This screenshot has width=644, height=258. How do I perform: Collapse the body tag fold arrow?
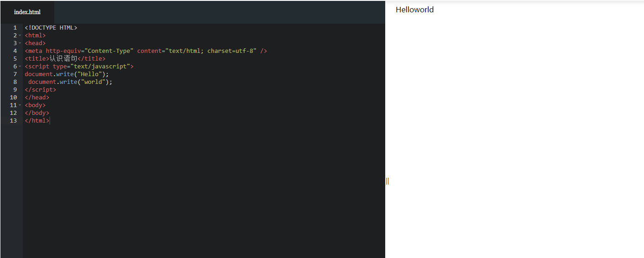[20, 105]
